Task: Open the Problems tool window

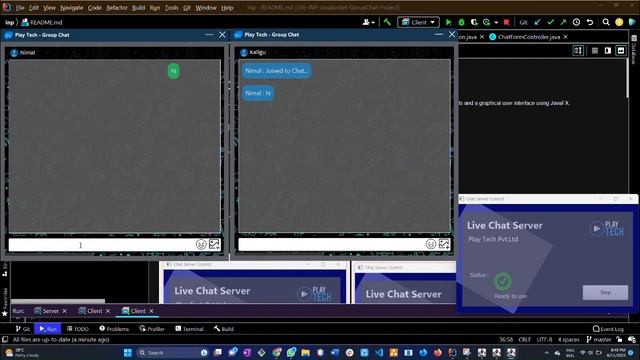Action: tap(114, 329)
